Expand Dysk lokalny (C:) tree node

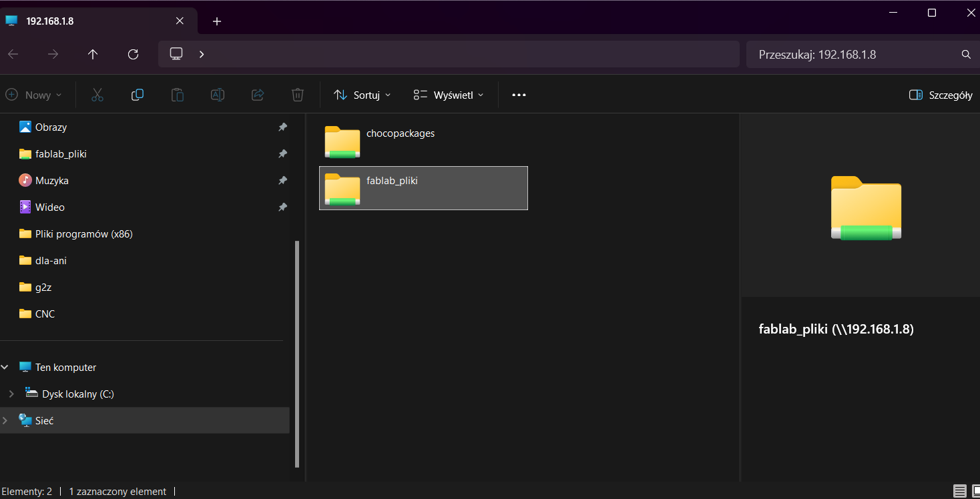pos(11,394)
